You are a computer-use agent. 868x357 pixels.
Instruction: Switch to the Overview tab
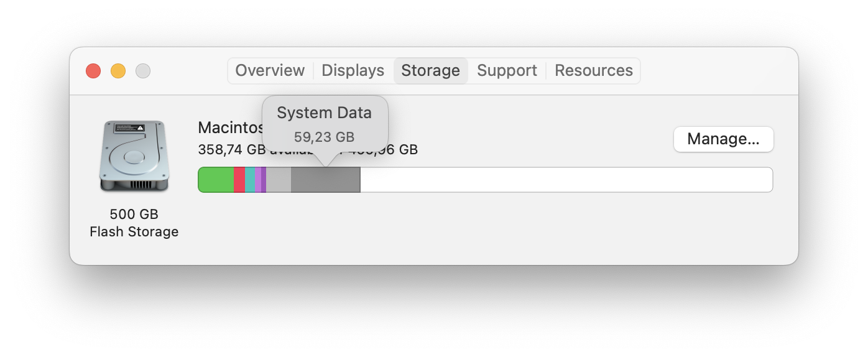[x=270, y=71]
